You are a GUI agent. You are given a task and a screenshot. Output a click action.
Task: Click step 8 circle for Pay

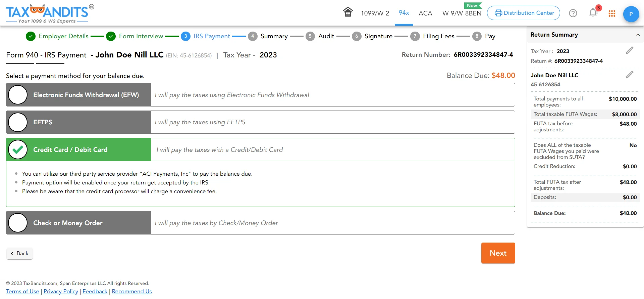click(477, 36)
